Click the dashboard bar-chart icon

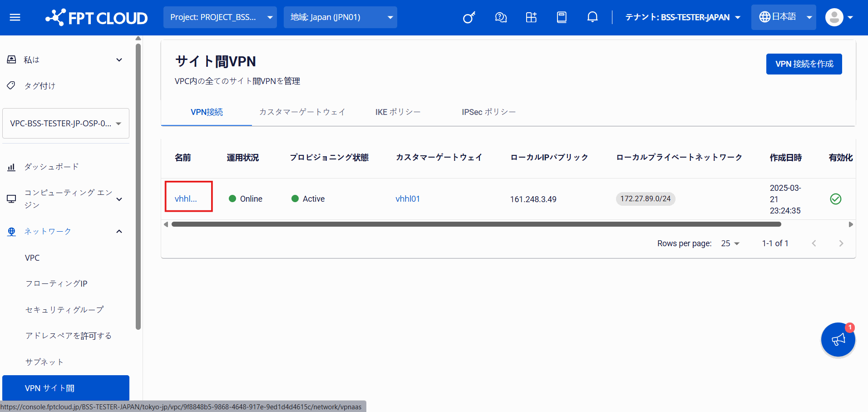(x=12, y=167)
